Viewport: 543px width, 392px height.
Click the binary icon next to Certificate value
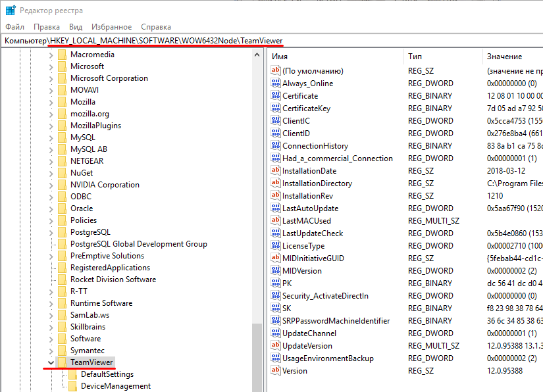point(276,96)
